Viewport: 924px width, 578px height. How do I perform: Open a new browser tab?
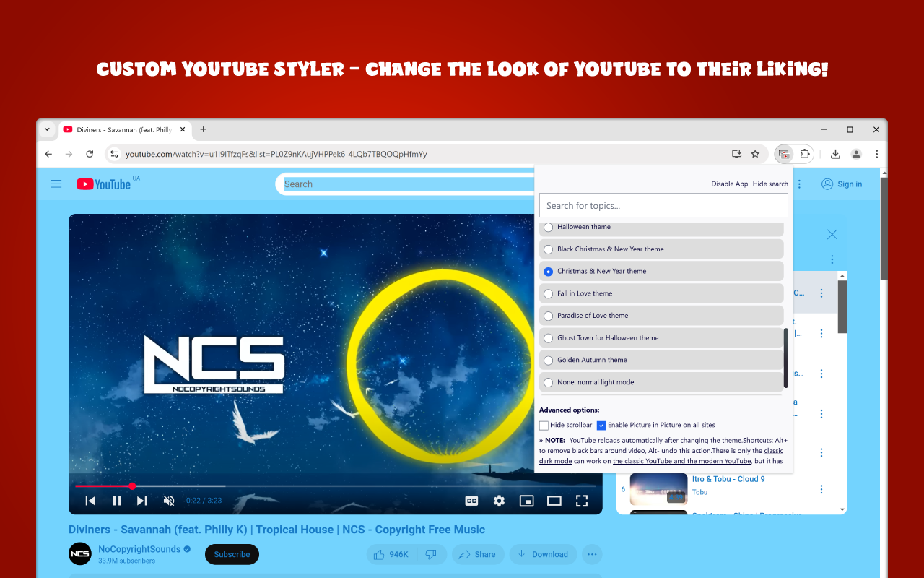pyautogui.click(x=204, y=129)
